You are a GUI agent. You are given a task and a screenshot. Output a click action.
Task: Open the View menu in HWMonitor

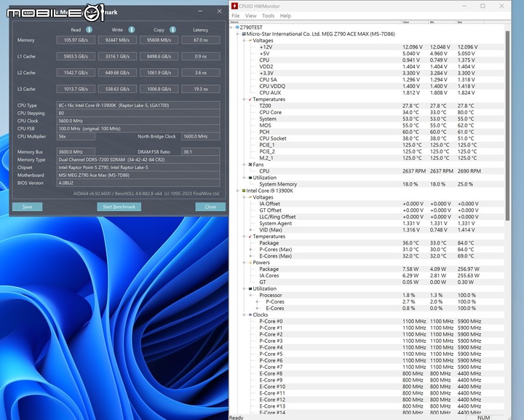pyautogui.click(x=250, y=16)
